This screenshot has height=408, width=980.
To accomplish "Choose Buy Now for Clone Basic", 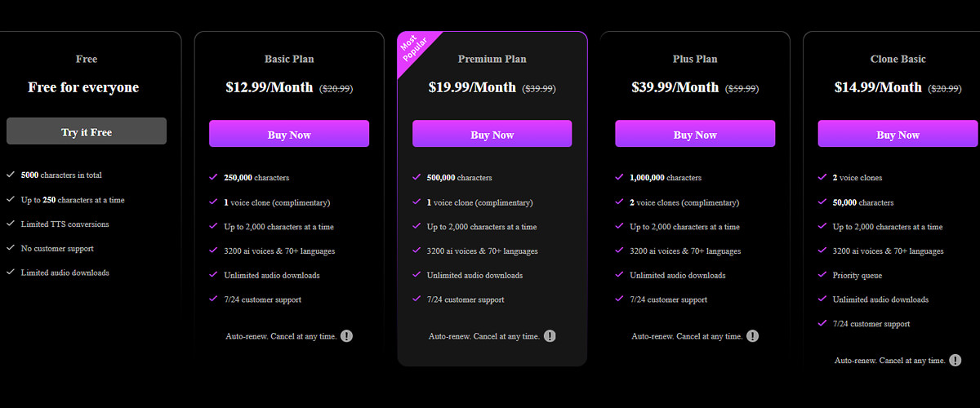I will click(898, 134).
